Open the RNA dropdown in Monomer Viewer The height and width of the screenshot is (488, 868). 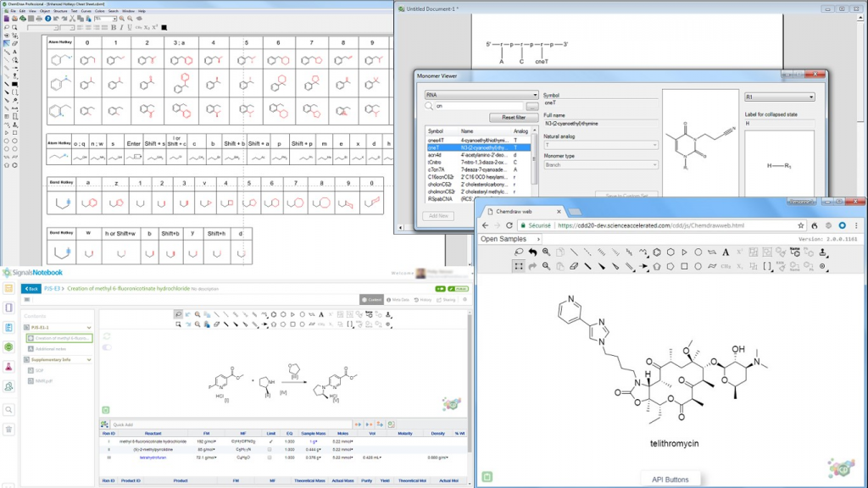pyautogui.click(x=481, y=95)
